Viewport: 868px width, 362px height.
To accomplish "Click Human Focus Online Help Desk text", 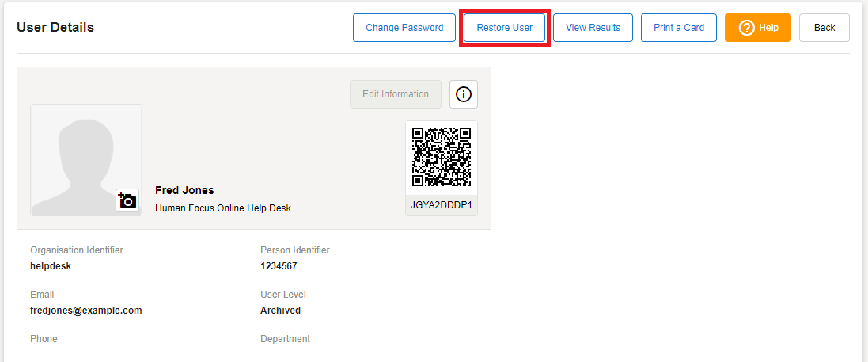I will coord(223,208).
